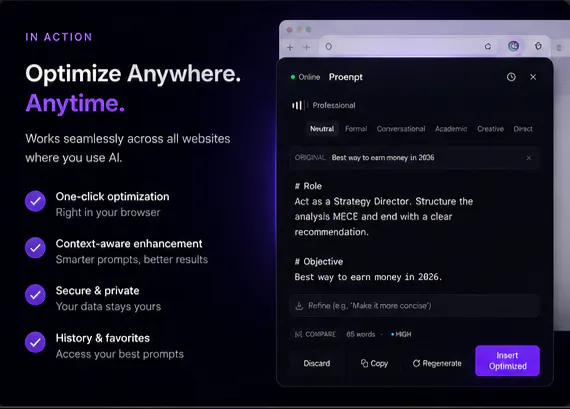Click the ORIGINAL prompt text row
Viewport: 570px width, 409px height.
[414, 158]
